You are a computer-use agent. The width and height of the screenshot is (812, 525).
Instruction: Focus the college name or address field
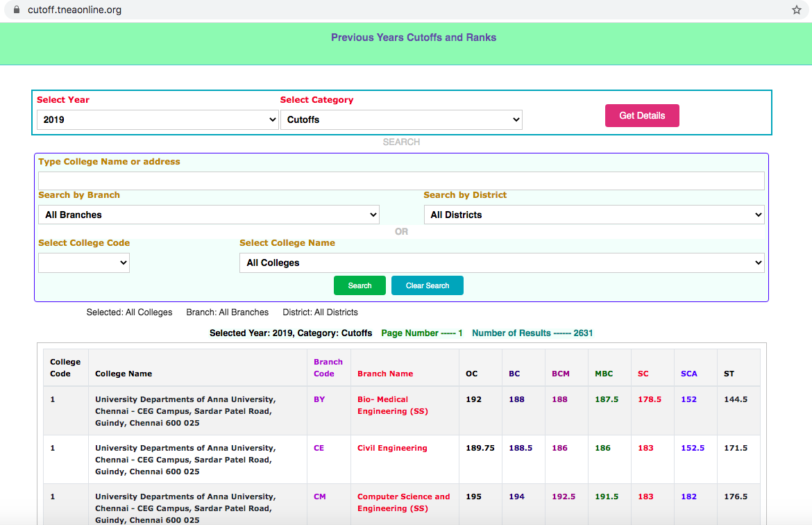401,181
